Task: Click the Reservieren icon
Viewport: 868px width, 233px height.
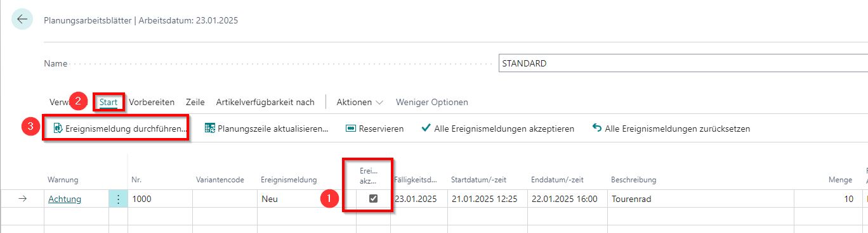Action: pos(350,129)
